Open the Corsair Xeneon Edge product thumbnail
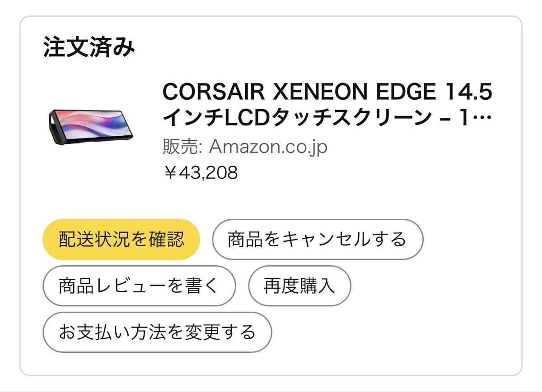This screenshot has height=392, width=542. pyautogui.click(x=88, y=125)
